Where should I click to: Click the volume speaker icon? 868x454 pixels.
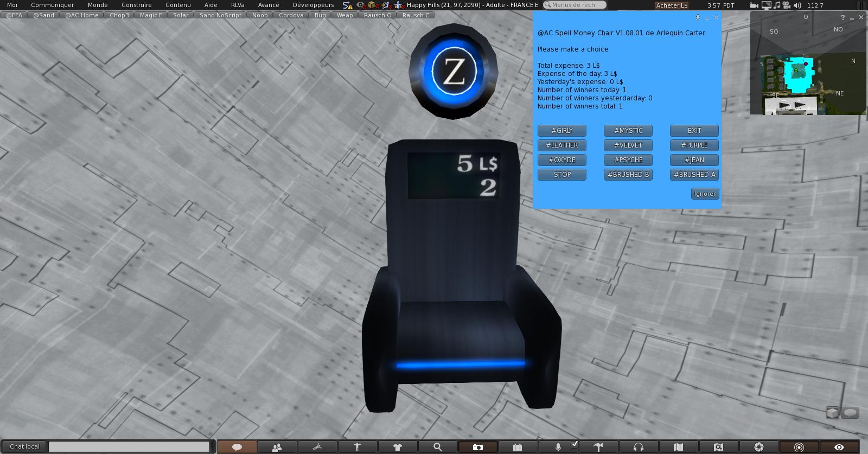[797, 5]
